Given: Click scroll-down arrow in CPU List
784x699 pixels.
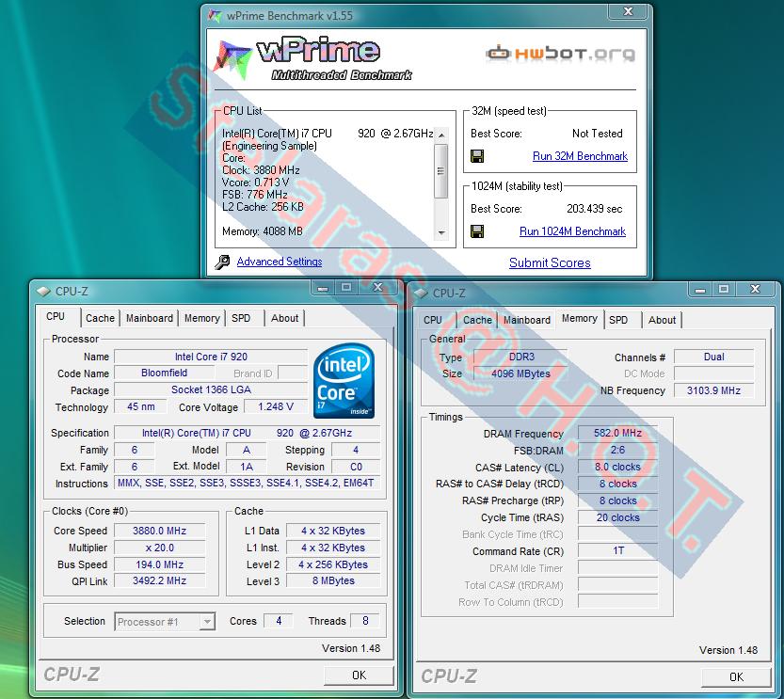Looking at the screenshot, I should [441, 232].
